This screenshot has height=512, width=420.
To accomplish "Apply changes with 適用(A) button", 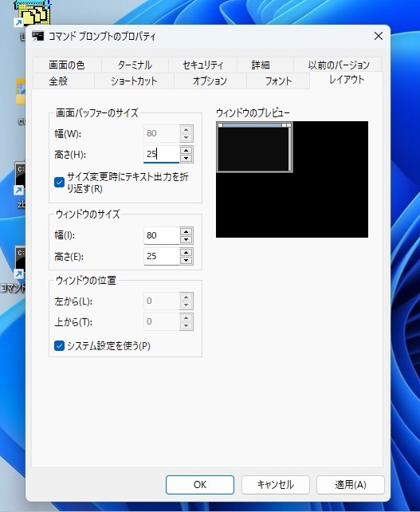I will [351, 485].
